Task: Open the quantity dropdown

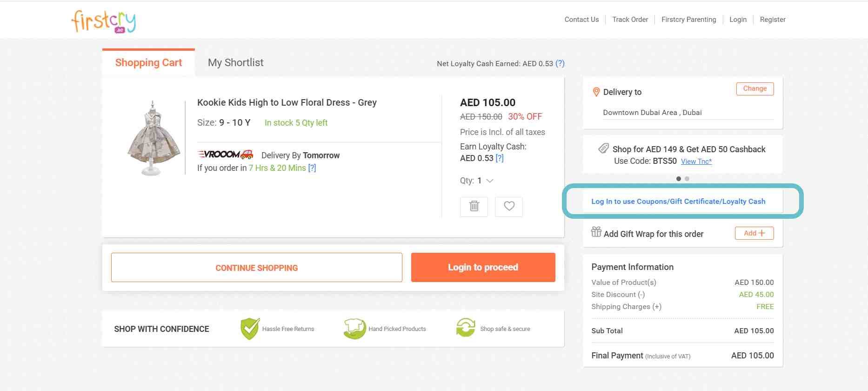Action: (489, 181)
